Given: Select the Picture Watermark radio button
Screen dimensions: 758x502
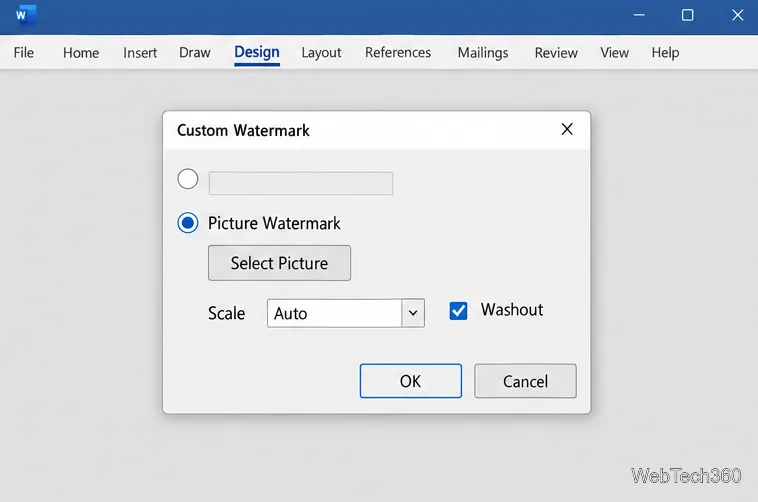Looking at the screenshot, I should tap(188, 223).
